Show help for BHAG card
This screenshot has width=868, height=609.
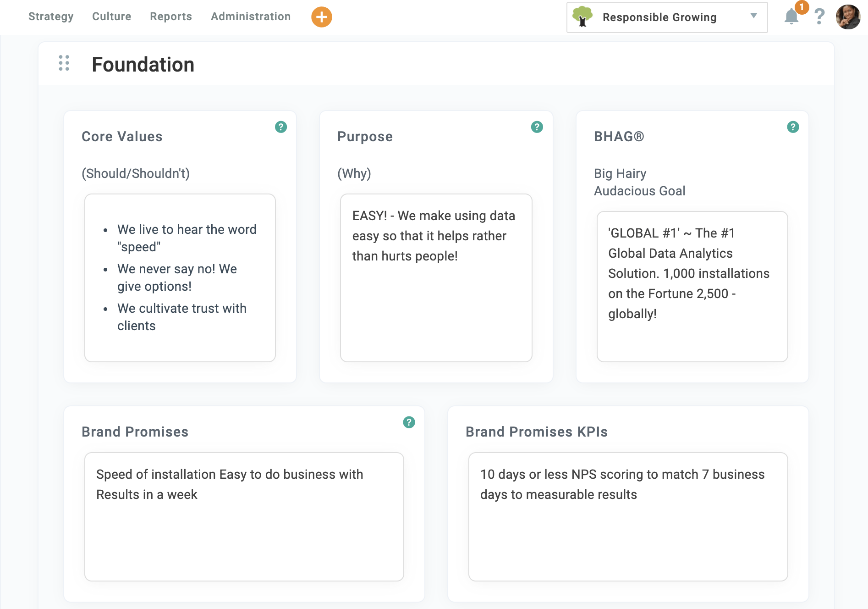tap(792, 127)
